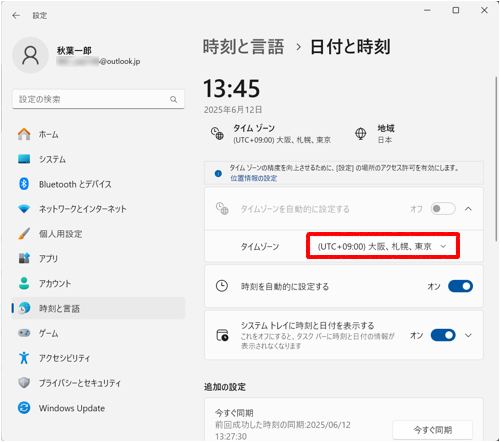Toggle タイムゾーンを自動的に設定する switch
Screen dimensions: 500x442
click(x=443, y=209)
